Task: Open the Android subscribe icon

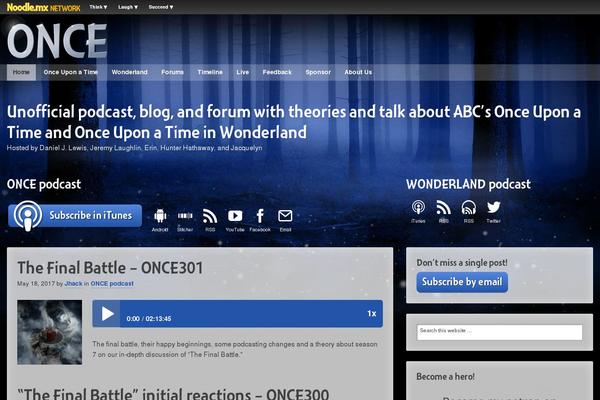Action: [160, 220]
